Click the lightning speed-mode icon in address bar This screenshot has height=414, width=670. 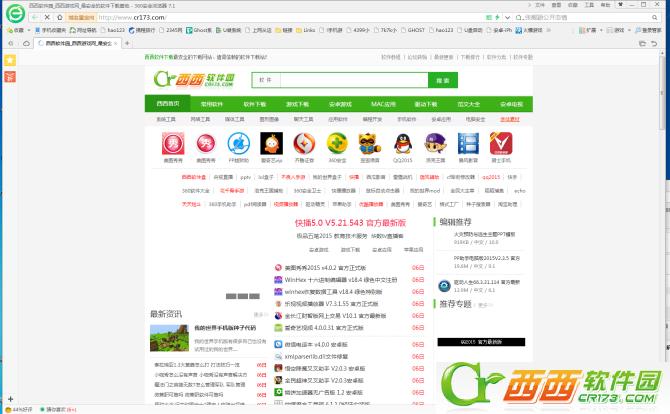pos(497,18)
